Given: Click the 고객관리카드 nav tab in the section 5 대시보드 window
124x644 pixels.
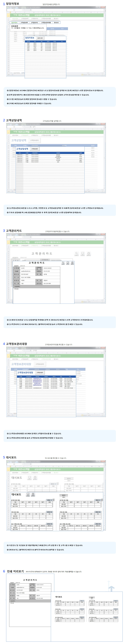Looking at the screenshot, I should coord(35,472).
